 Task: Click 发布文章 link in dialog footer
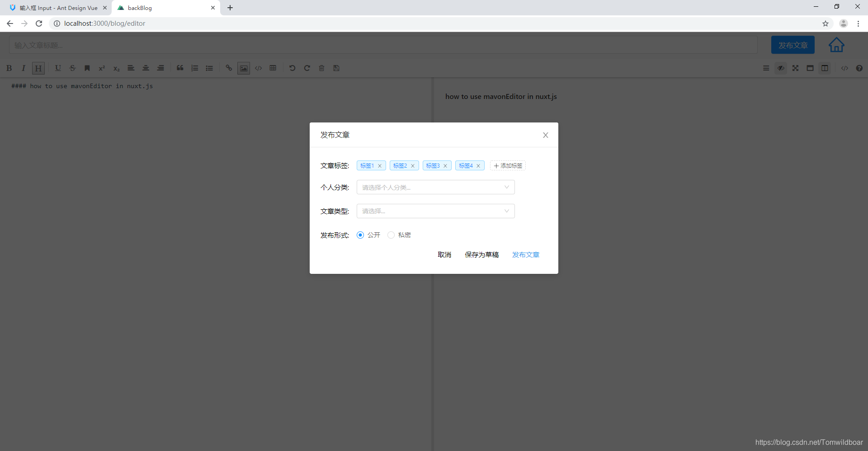tap(526, 255)
